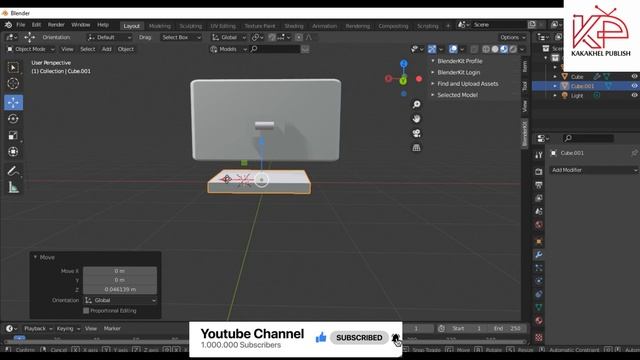Click the hand pan-view icon
640x360 pixels.
tap(416, 119)
